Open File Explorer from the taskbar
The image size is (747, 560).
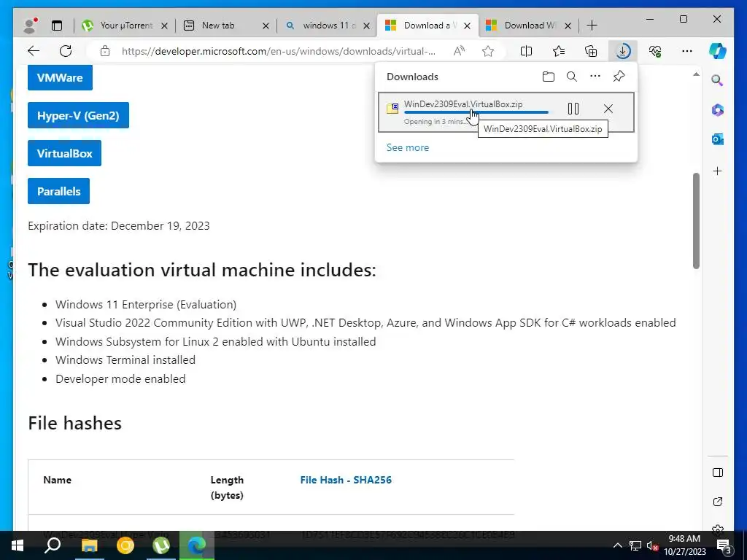[x=89, y=545]
